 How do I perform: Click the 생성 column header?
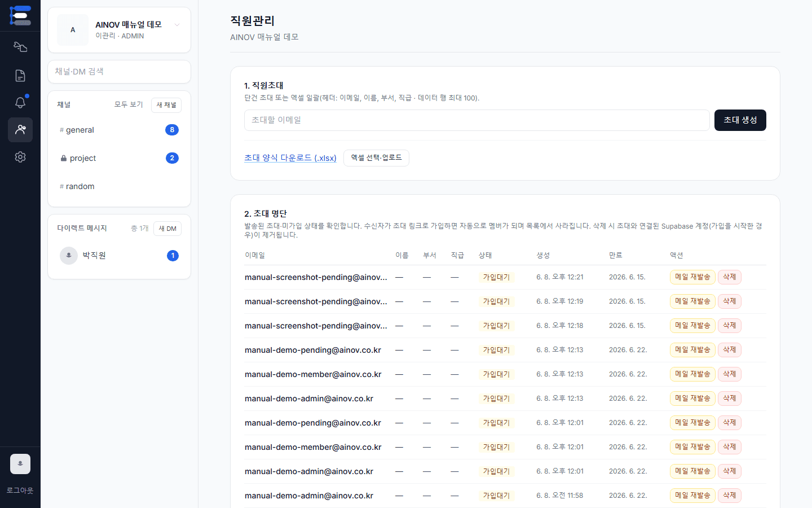click(543, 256)
